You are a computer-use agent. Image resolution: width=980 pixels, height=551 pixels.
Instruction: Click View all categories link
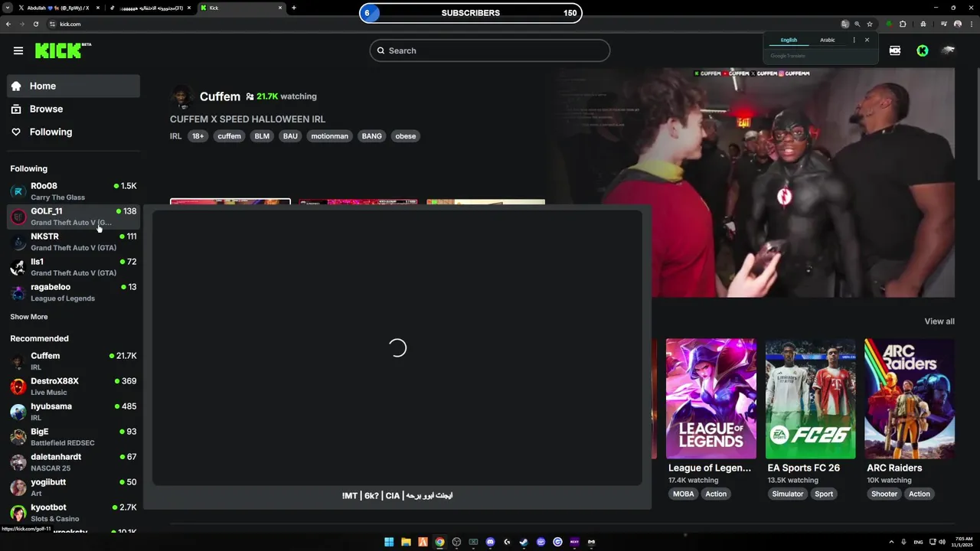(939, 321)
